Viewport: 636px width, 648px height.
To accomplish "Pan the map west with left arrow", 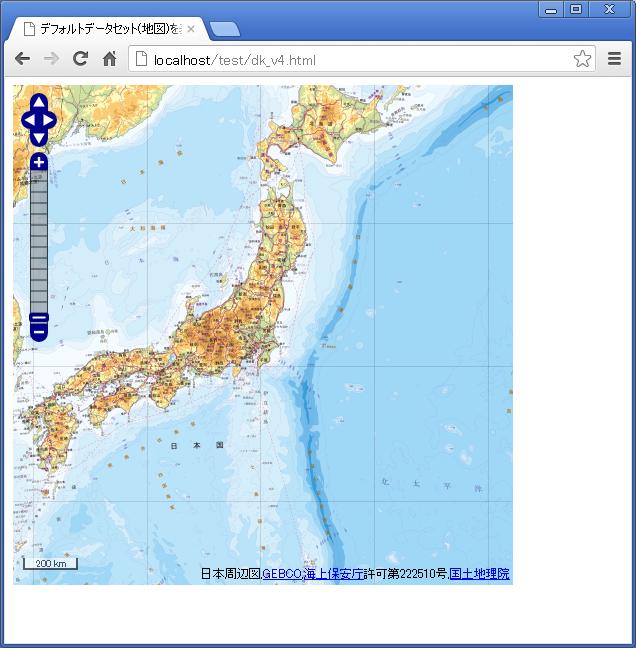I will coord(29,121).
